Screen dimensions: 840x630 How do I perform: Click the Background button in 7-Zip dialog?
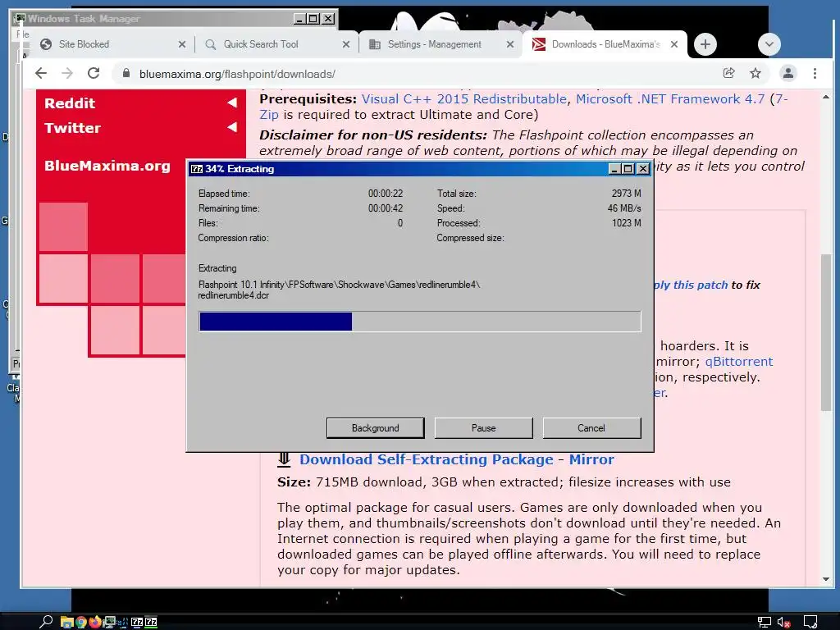(375, 428)
